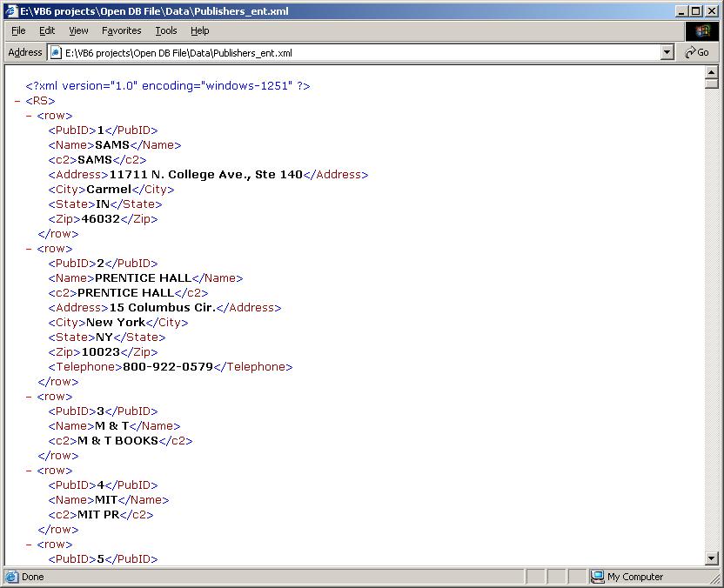Collapse the first row node with PubID 1
724x588 pixels.
(x=30, y=116)
